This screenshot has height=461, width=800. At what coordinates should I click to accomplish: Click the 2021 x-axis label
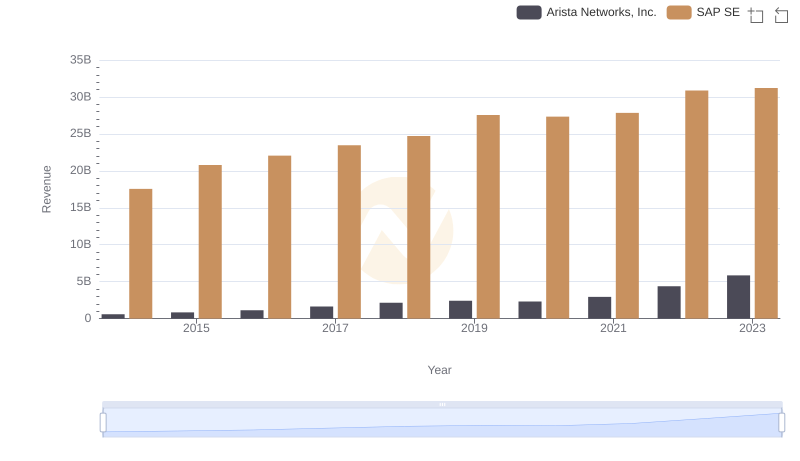(613, 328)
